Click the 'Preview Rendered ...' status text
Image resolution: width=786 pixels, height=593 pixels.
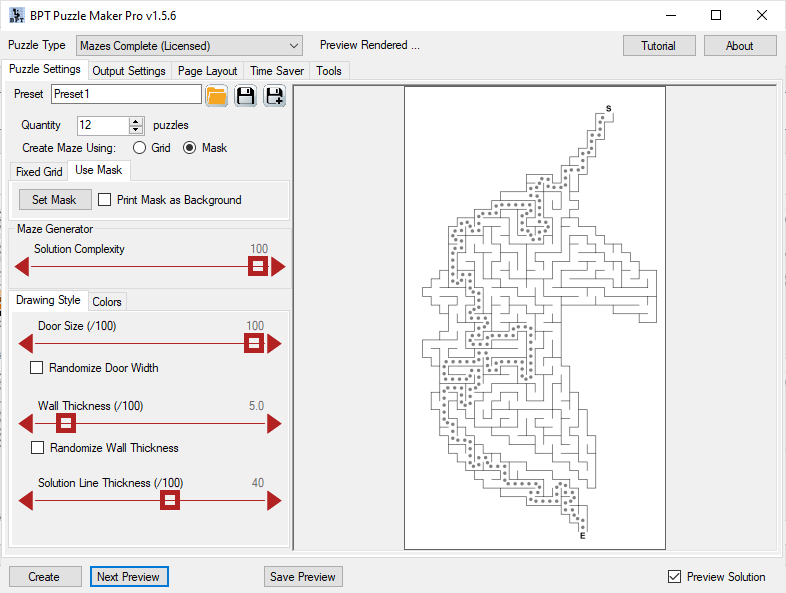[x=370, y=45]
